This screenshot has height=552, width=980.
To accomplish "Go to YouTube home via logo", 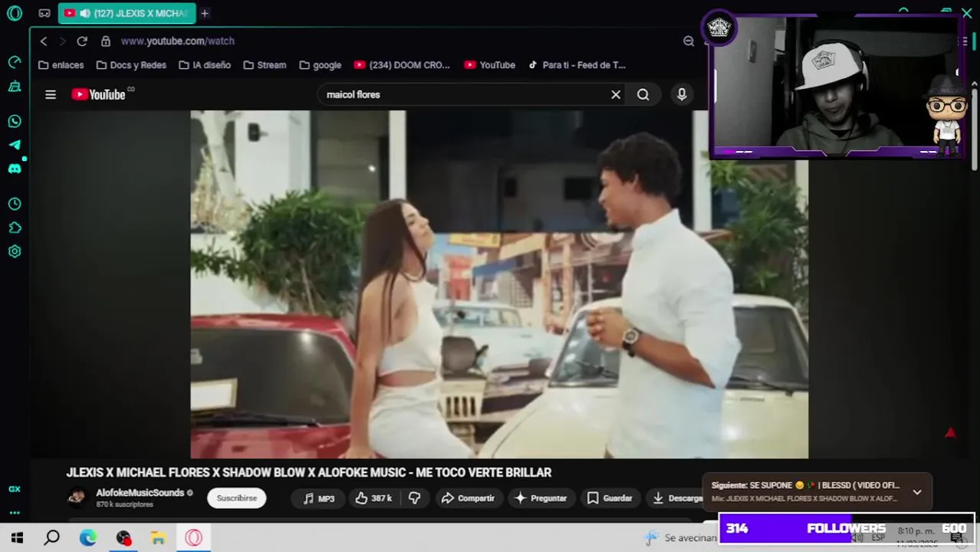I will pyautogui.click(x=100, y=94).
